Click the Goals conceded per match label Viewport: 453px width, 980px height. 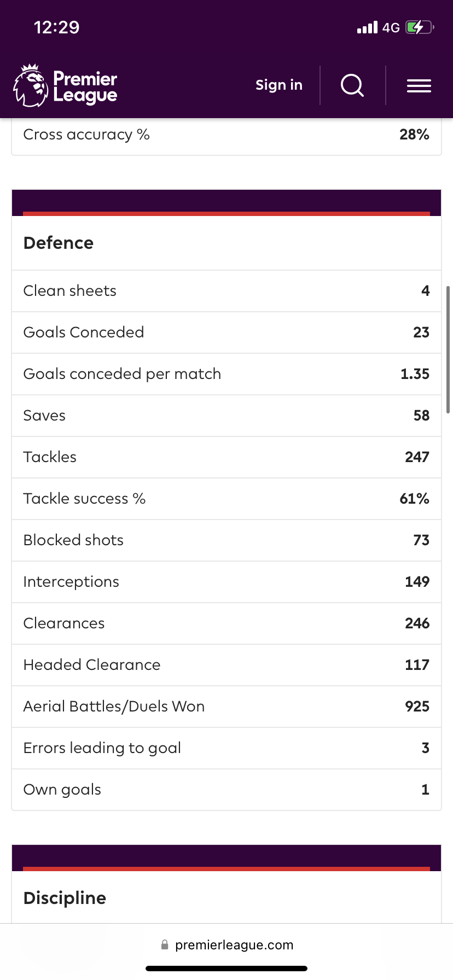122,374
